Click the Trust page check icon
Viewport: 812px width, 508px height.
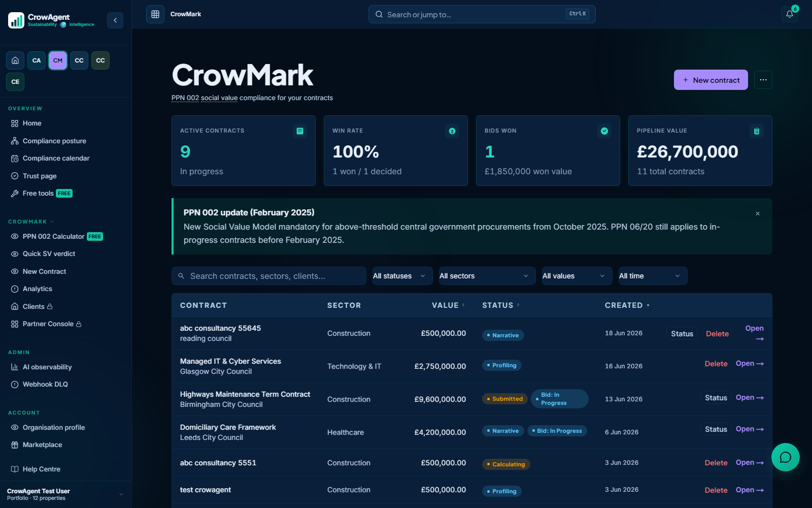pyautogui.click(x=15, y=176)
